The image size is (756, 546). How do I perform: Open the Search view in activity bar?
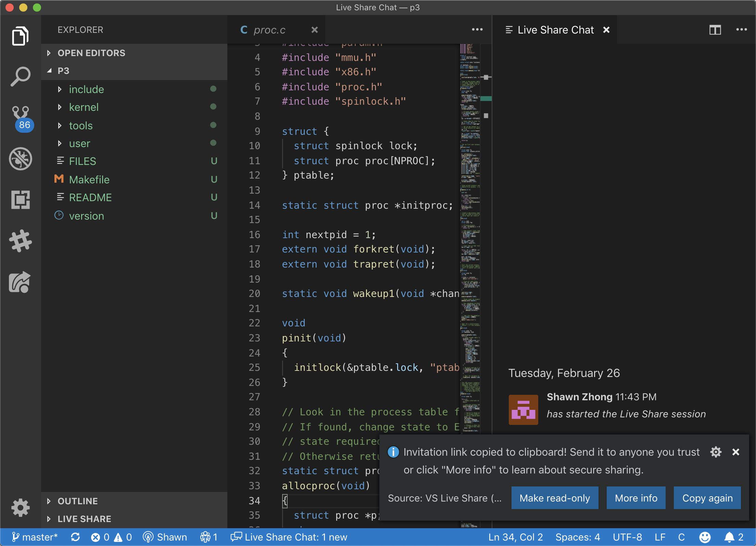coord(21,76)
